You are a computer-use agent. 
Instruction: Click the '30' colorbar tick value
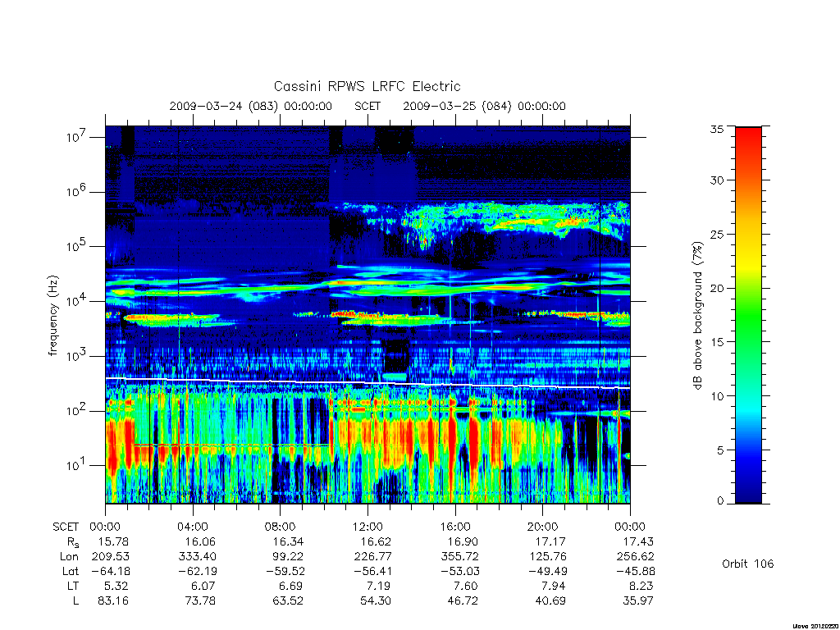[717, 180]
